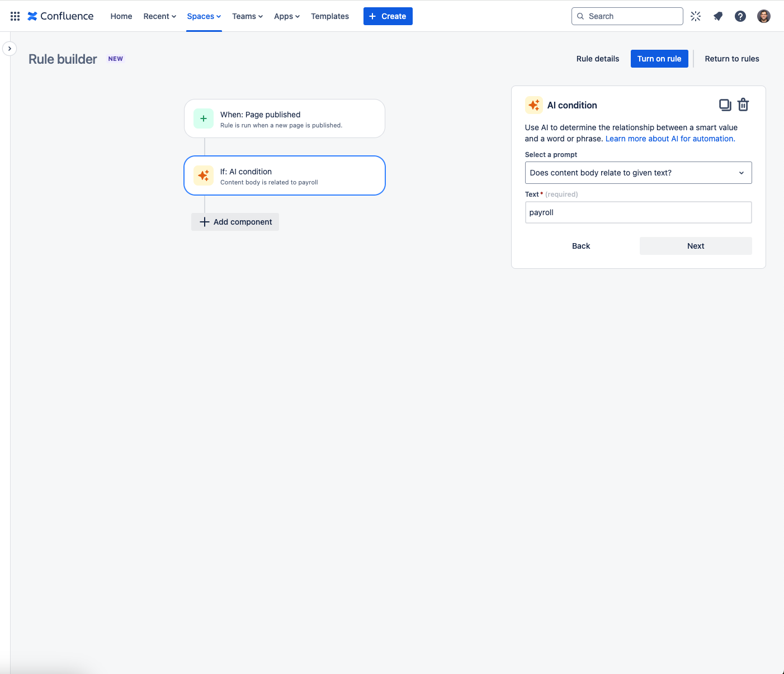Image resolution: width=784 pixels, height=674 pixels.
Task: Open the user profile avatar
Action: click(x=764, y=16)
